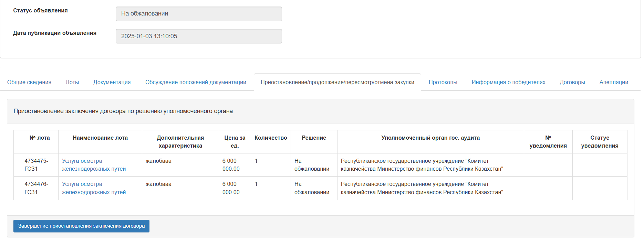Image resolution: width=644 pixels, height=239 pixels.
Task: Open the Договоры tab
Action: (572, 82)
